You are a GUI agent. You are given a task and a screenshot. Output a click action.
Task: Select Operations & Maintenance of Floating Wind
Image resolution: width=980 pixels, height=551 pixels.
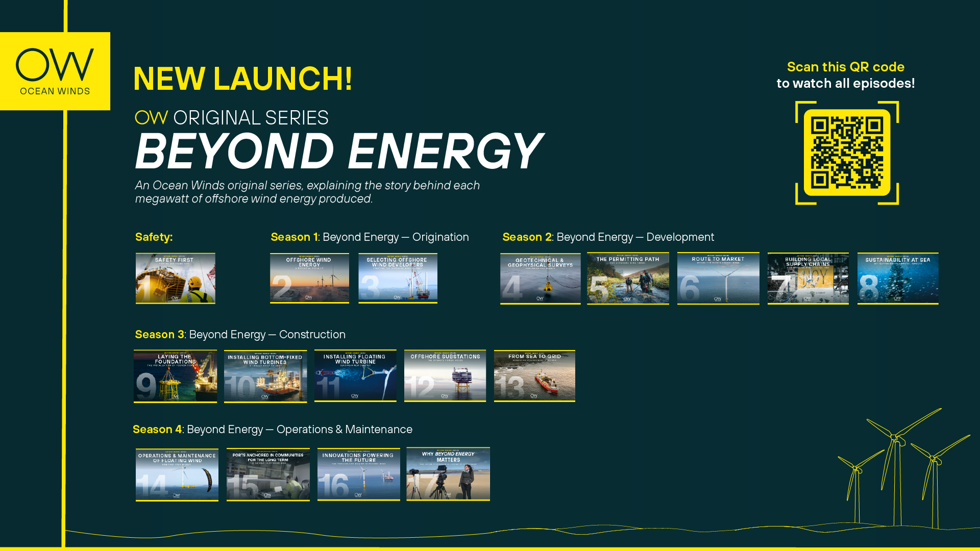point(178,474)
